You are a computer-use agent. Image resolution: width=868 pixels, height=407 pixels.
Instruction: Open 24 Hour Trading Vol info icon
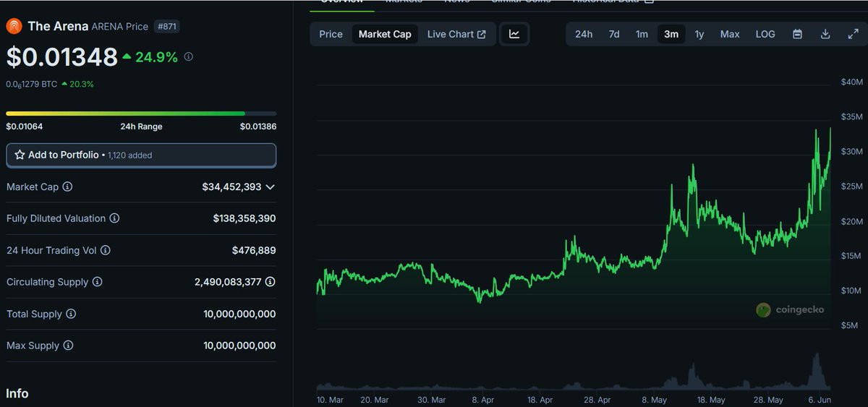[106, 250]
